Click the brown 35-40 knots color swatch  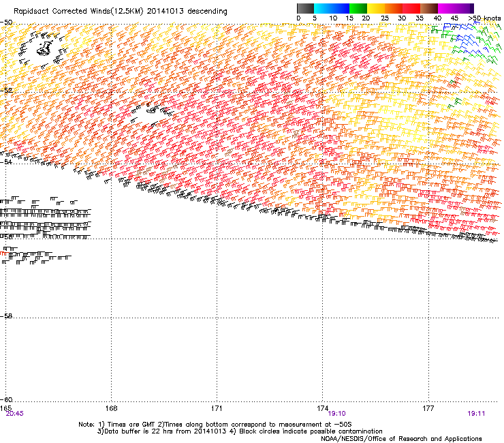point(429,8)
